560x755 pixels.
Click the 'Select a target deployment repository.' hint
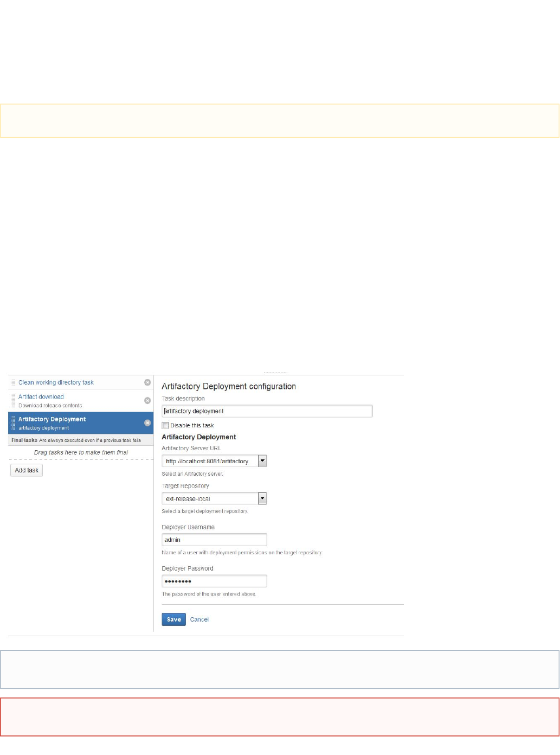click(x=205, y=511)
